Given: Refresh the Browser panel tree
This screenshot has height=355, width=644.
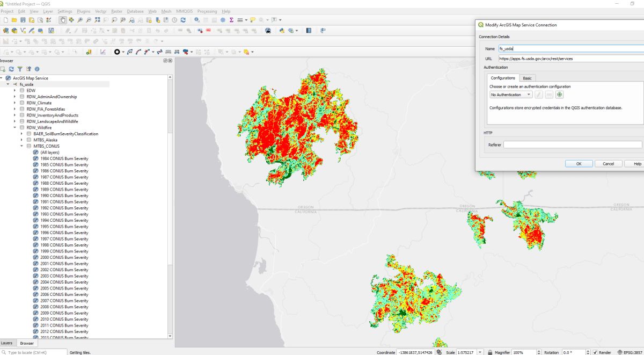Looking at the screenshot, I should 11,69.
